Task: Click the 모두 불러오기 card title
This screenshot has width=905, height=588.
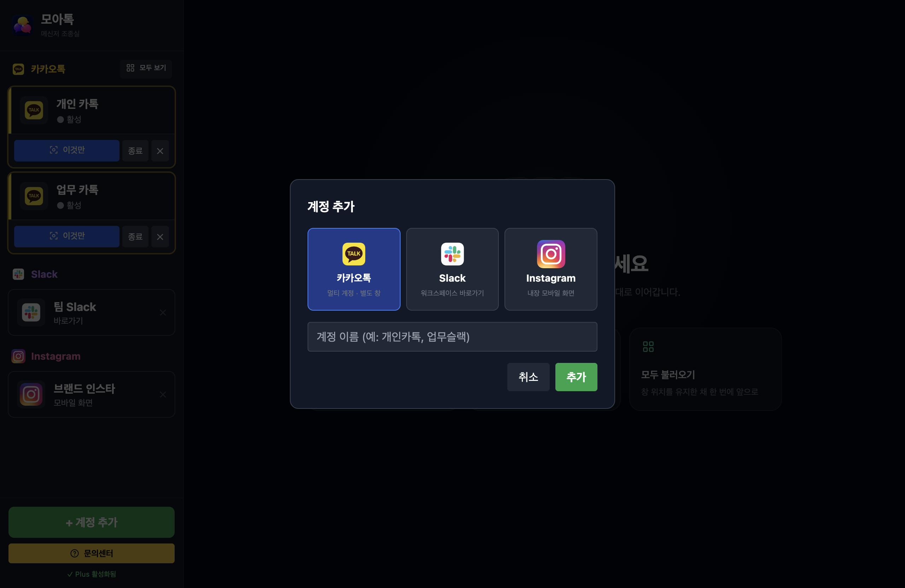Action: point(668,375)
